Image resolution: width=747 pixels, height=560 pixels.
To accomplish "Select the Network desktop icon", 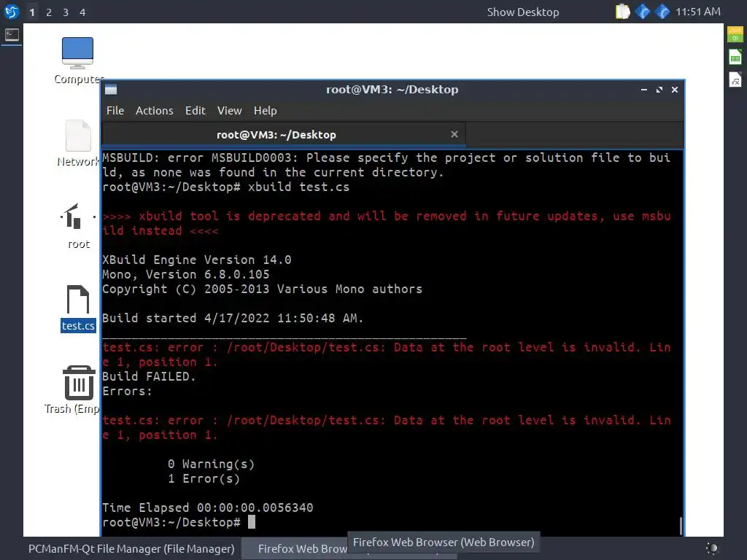I will coord(77,144).
